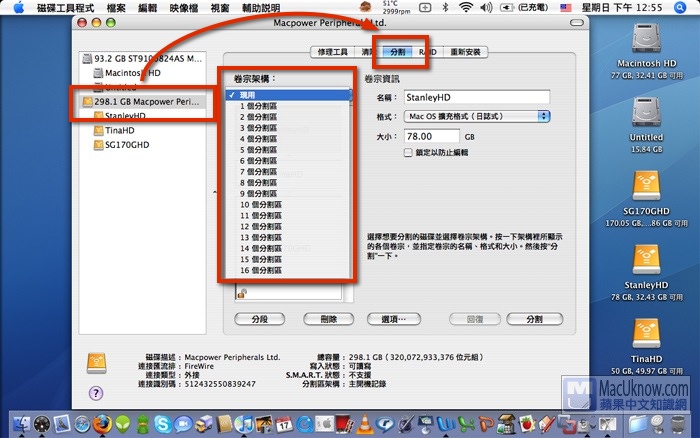Open the 映像檔 menu
This screenshot has width=700, height=438.
tap(183, 8)
